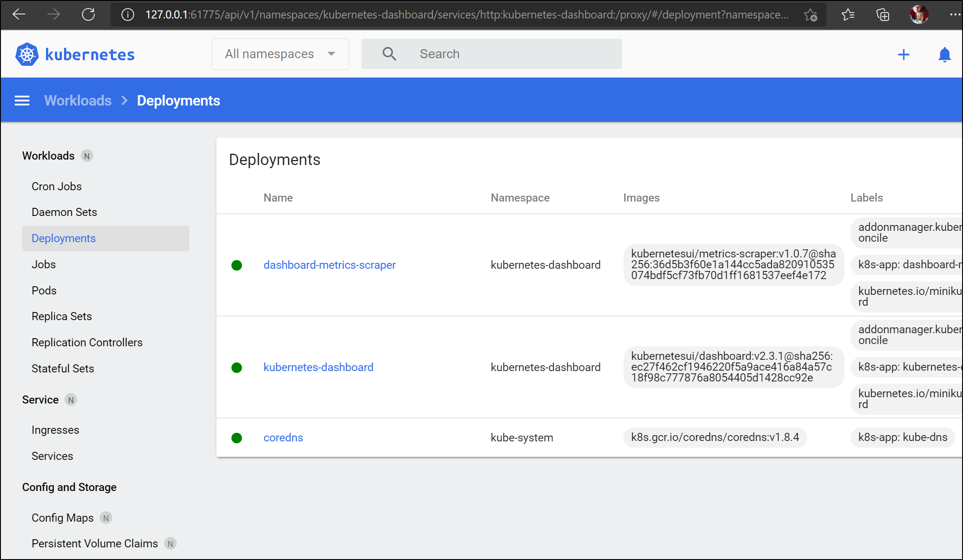Click the coredns deployment link
This screenshot has width=963, height=560.
click(x=283, y=436)
